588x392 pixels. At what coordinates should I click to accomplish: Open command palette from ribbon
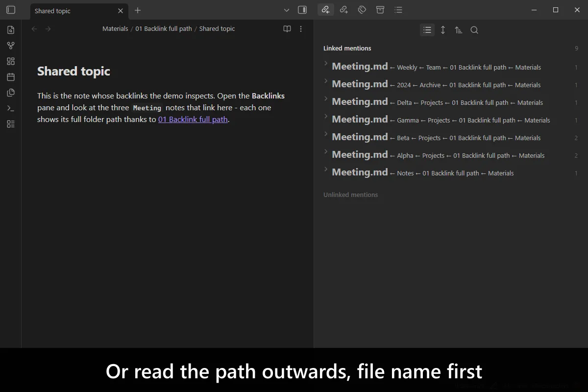pos(11,108)
